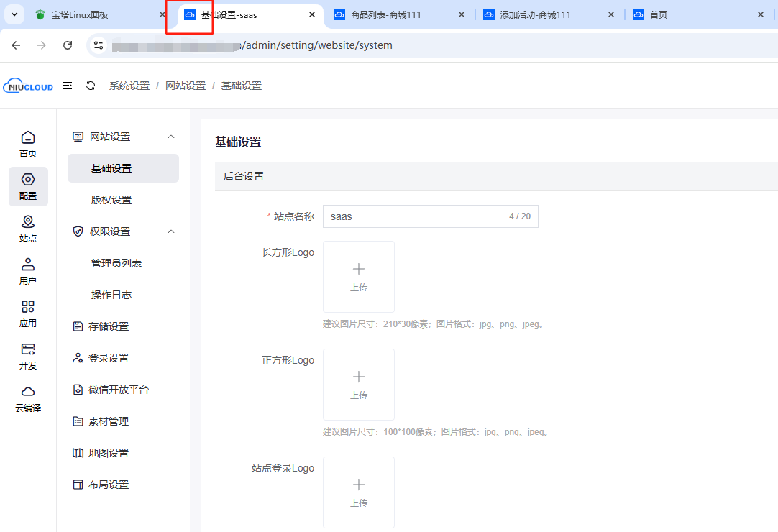The height and width of the screenshot is (532, 778).
Task: Open 管理员列表 menu item
Action: [x=116, y=263]
